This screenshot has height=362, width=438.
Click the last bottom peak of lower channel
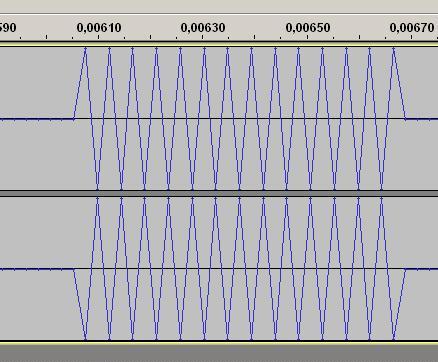tap(394, 338)
